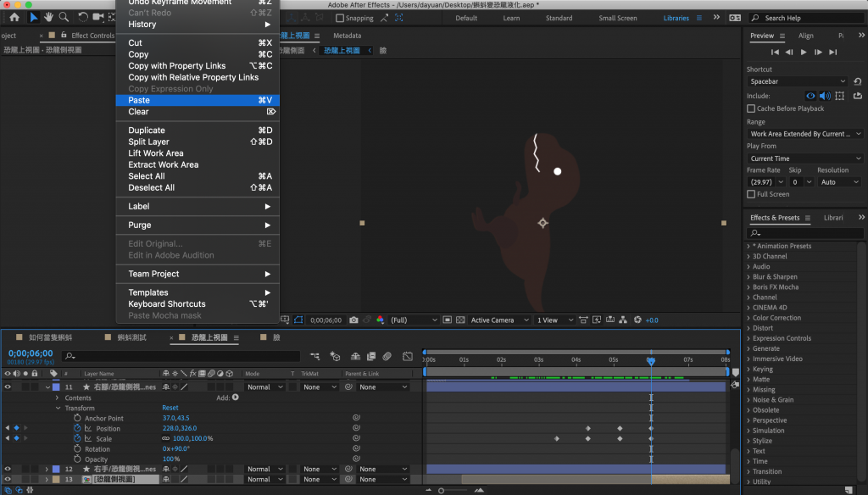Viewport: 868px width, 495px height.
Task: Click the draft 3D icon in timeline
Action: [x=335, y=357]
